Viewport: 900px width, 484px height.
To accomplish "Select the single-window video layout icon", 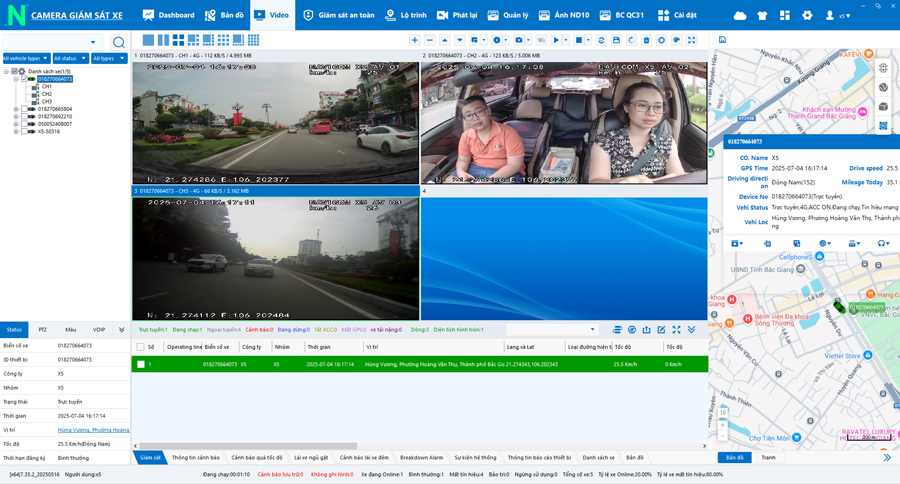I will click(x=149, y=40).
